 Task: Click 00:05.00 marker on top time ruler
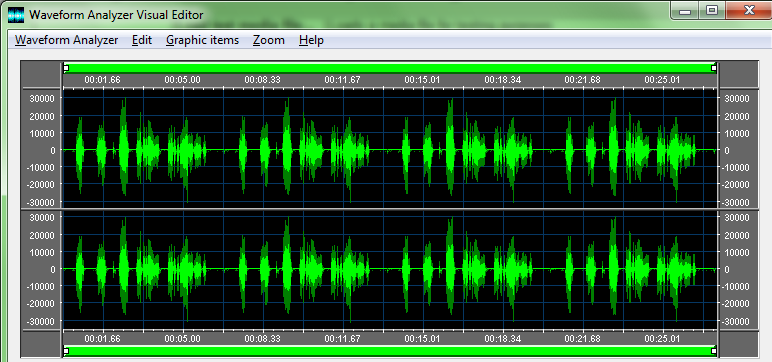182,79
